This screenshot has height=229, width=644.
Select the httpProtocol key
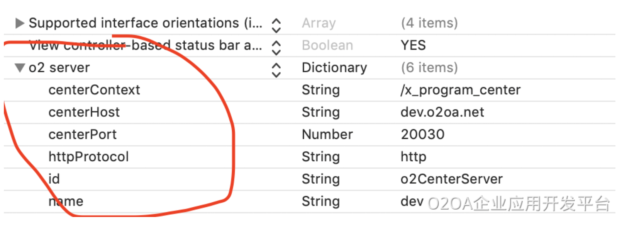tap(89, 157)
